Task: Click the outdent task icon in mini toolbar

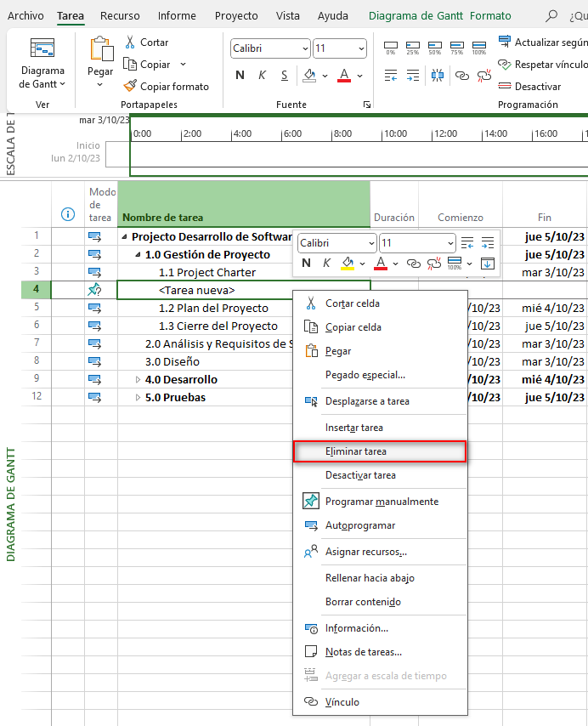Action: (x=466, y=243)
